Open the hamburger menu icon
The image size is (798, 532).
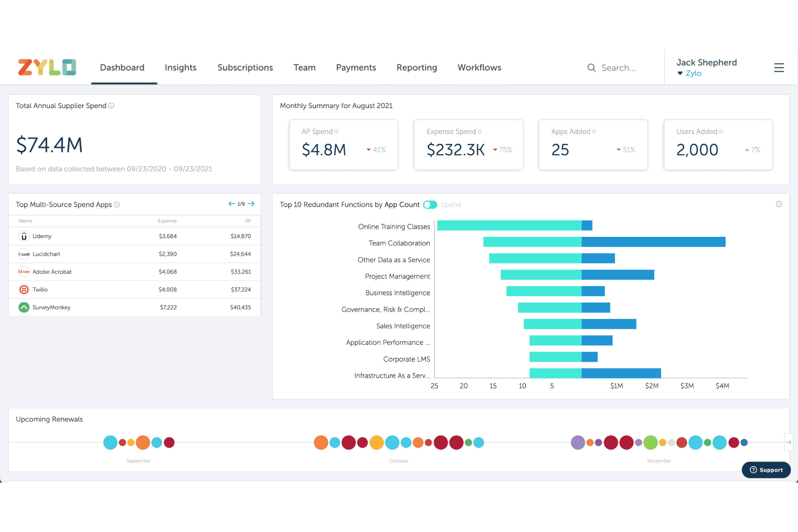(779, 68)
